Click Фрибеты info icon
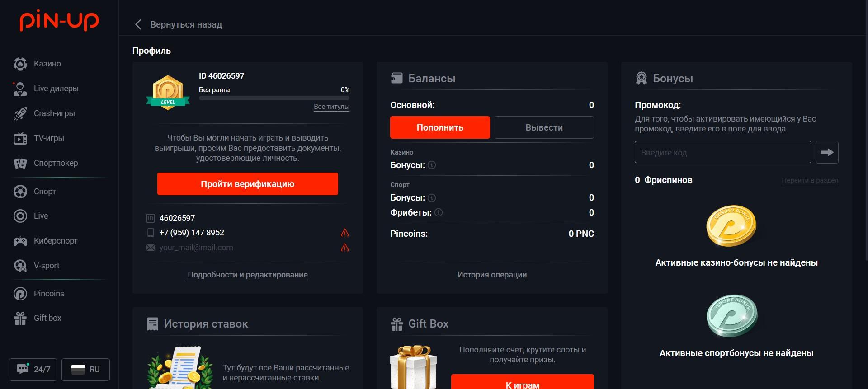The width and height of the screenshot is (868, 389). click(x=439, y=212)
